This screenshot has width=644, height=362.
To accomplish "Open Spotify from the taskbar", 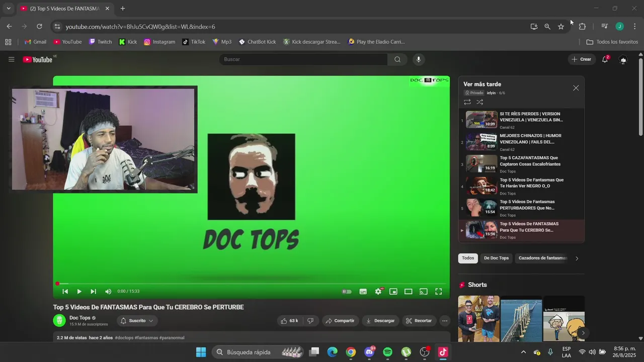I will pos(387,352).
